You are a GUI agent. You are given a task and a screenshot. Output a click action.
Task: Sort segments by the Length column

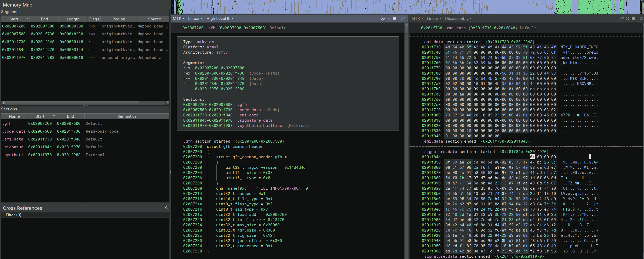(x=73, y=19)
